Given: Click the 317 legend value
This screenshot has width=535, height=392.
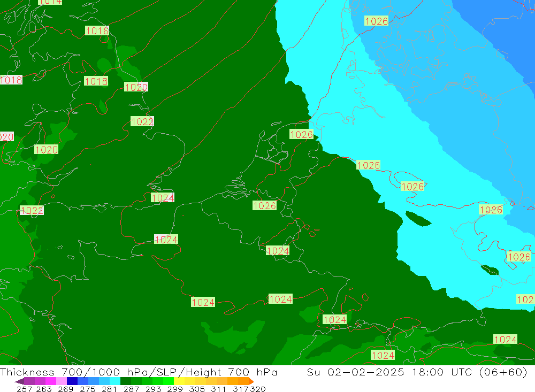Looking at the screenshot, I should tap(241, 389).
